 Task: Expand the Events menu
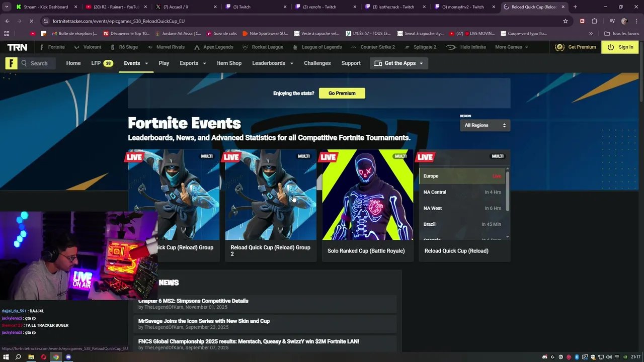coord(136,63)
